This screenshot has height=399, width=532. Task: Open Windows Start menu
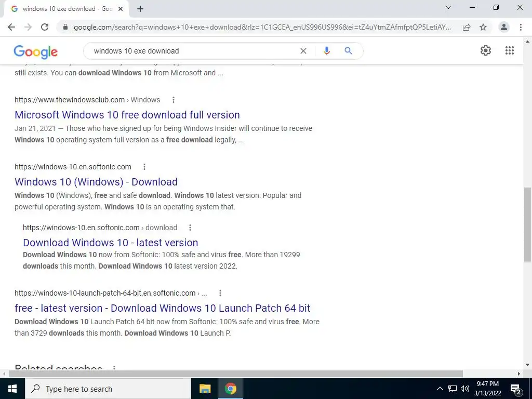tap(12, 389)
